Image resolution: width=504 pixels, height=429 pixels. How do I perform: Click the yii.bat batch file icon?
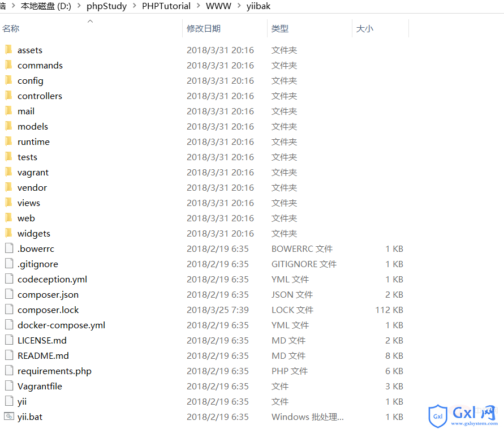[9, 417]
